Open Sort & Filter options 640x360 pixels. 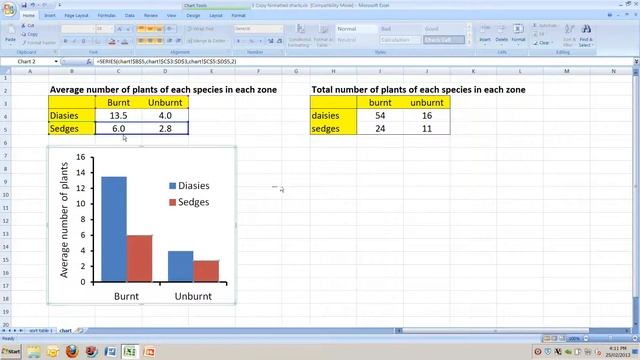tap(569, 35)
